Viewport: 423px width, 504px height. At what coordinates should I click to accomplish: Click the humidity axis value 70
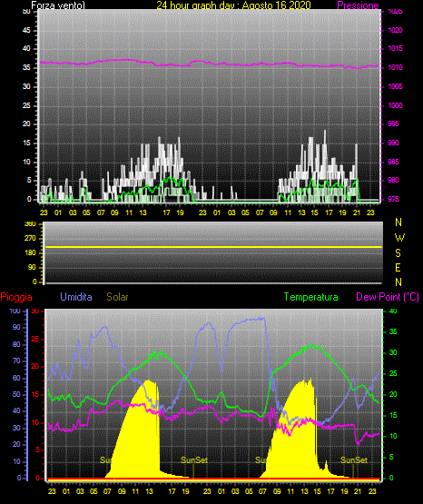click(16, 361)
